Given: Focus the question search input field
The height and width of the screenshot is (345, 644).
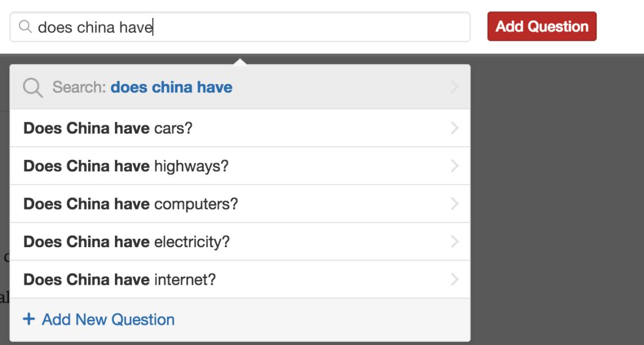Looking at the screenshot, I should (x=298, y=27).
